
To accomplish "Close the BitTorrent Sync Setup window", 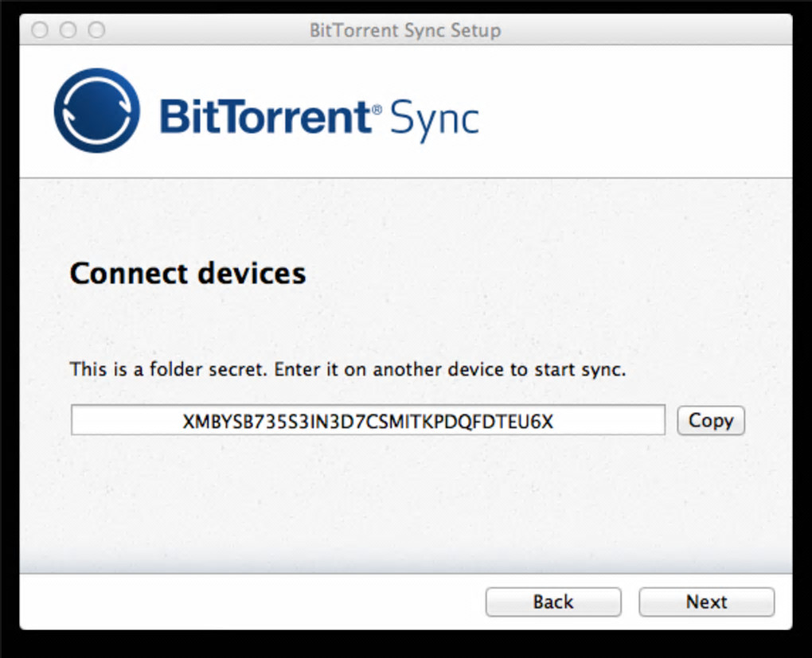I will coord(40,31).
